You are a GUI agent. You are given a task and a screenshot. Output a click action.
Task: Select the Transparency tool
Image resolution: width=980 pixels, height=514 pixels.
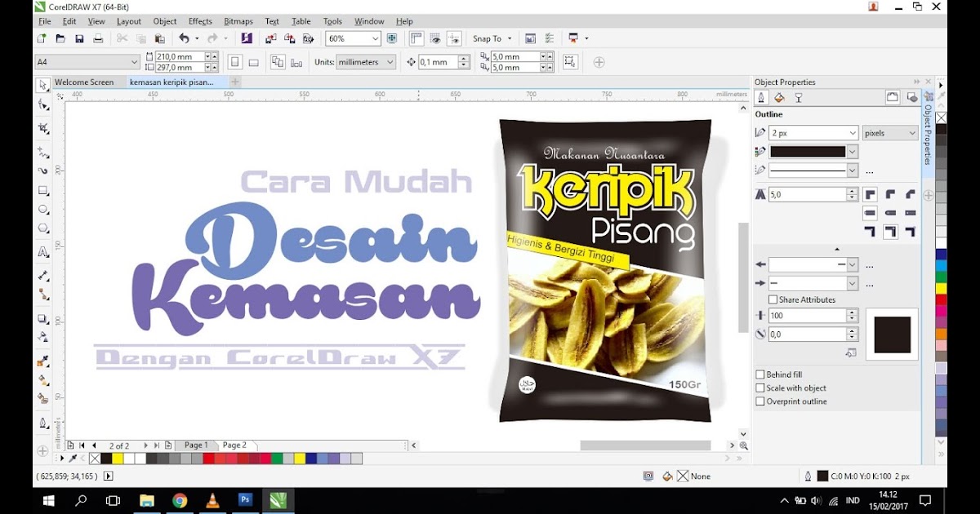43,338
